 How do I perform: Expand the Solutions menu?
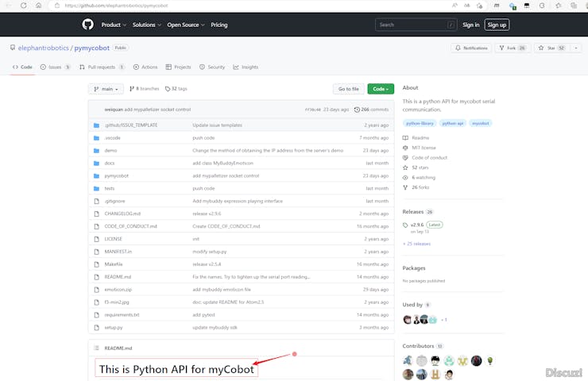147,25
